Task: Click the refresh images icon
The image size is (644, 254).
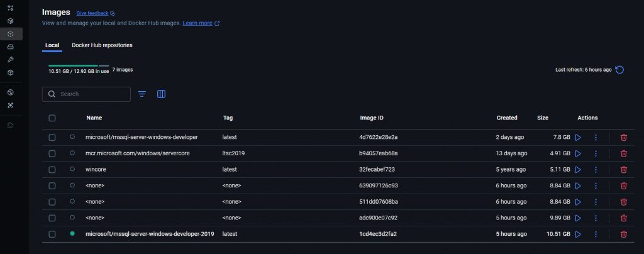Action: (619, 70)
